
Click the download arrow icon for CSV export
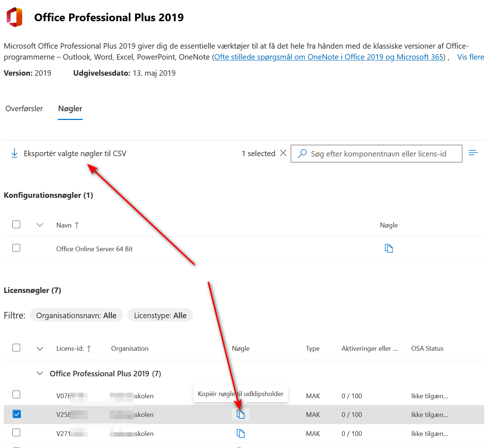point(14,153)
